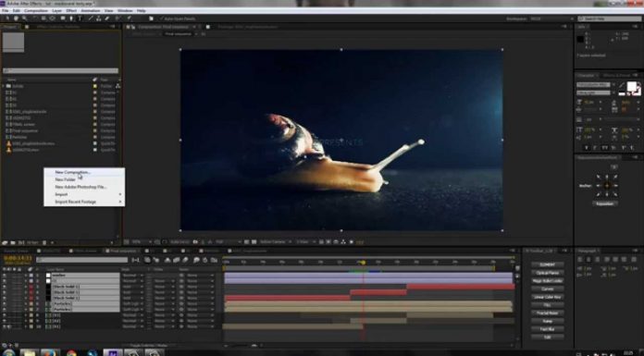Hide layer 3 Black Solid eye toggle
Screen dimensions: 644x356
point(5,287)
